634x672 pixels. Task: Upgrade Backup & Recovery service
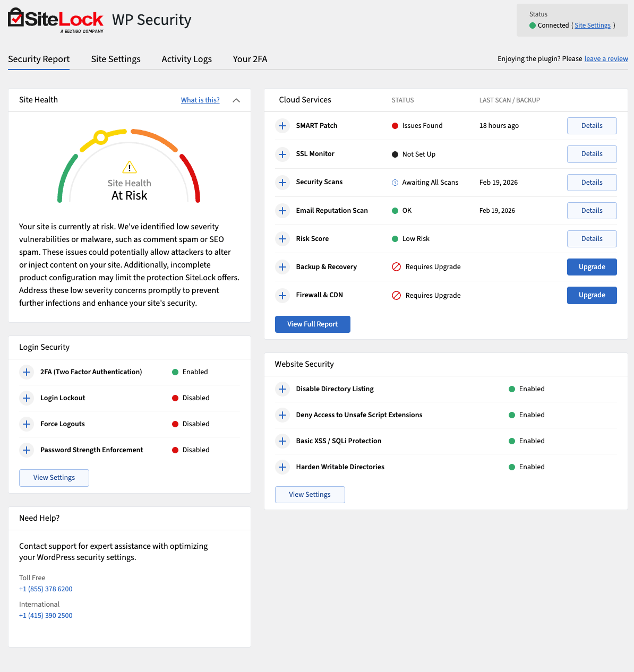point(592,267)
